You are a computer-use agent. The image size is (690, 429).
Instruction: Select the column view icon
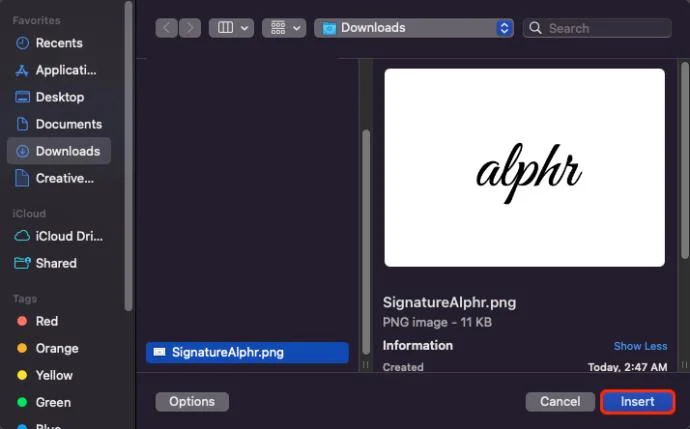[x=225, y=28]
